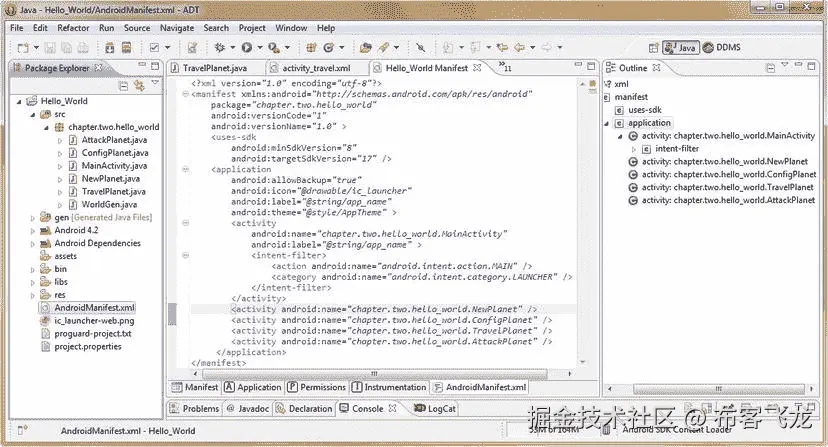Image resolution: width=828 pixels, height=447 pixels.
Task: Open the Android SDK Manager icon
Action: click(x=109, y=48)
